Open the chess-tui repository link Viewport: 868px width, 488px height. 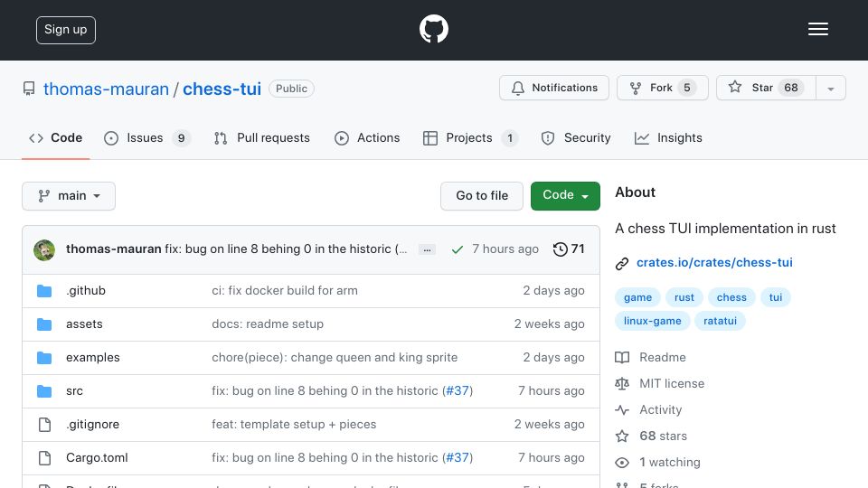(x=222, y=89)
